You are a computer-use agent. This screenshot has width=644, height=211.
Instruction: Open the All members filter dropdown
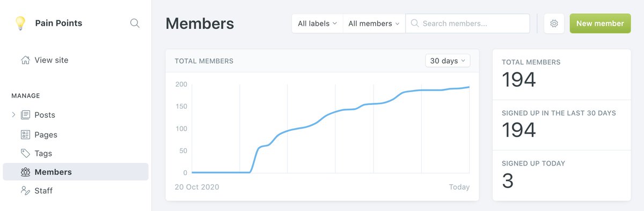click(374, 24)
